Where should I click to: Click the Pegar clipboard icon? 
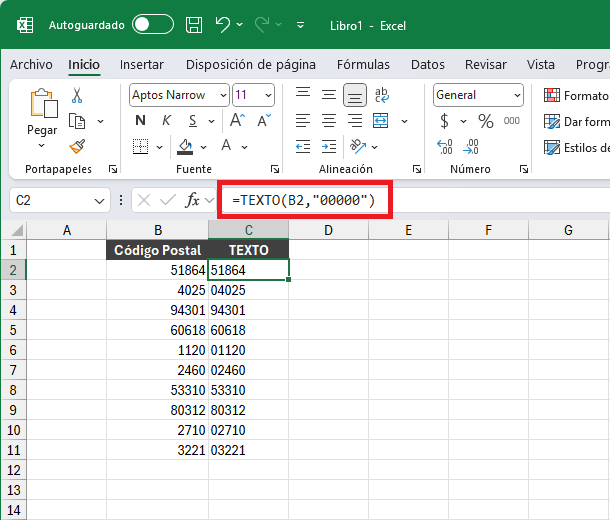[x=44, y=103]
